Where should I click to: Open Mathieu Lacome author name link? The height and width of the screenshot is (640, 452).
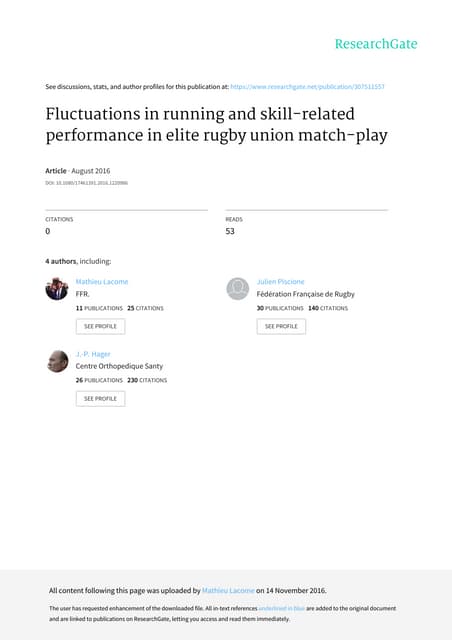coord(102,282)
